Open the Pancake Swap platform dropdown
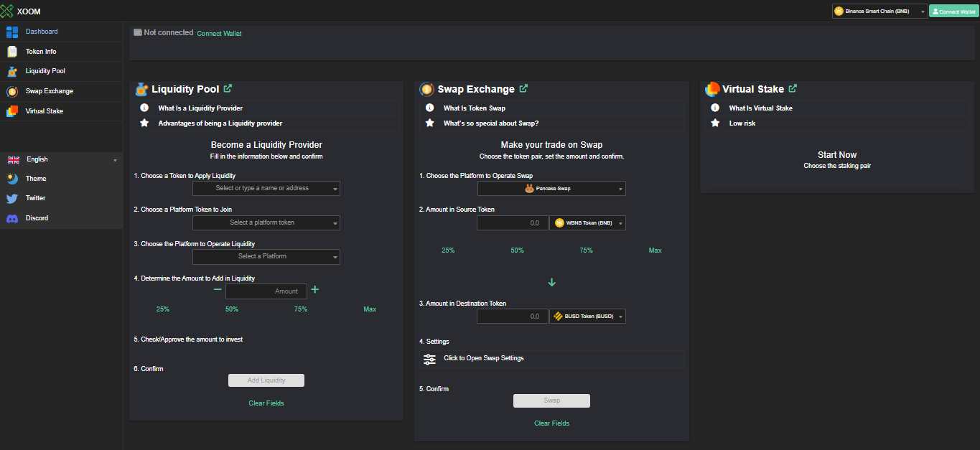 [x=551, y=188]
